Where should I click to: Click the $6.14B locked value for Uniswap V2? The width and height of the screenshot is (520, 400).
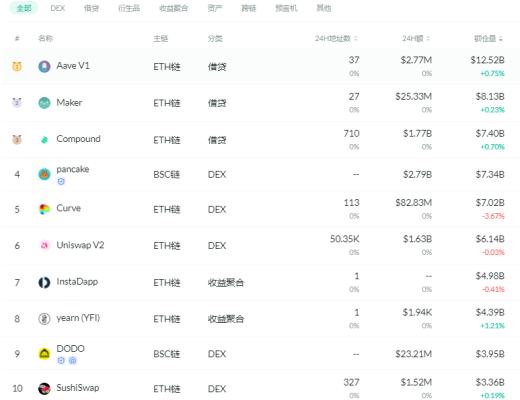pyautogui.click(x=490, y=239)
